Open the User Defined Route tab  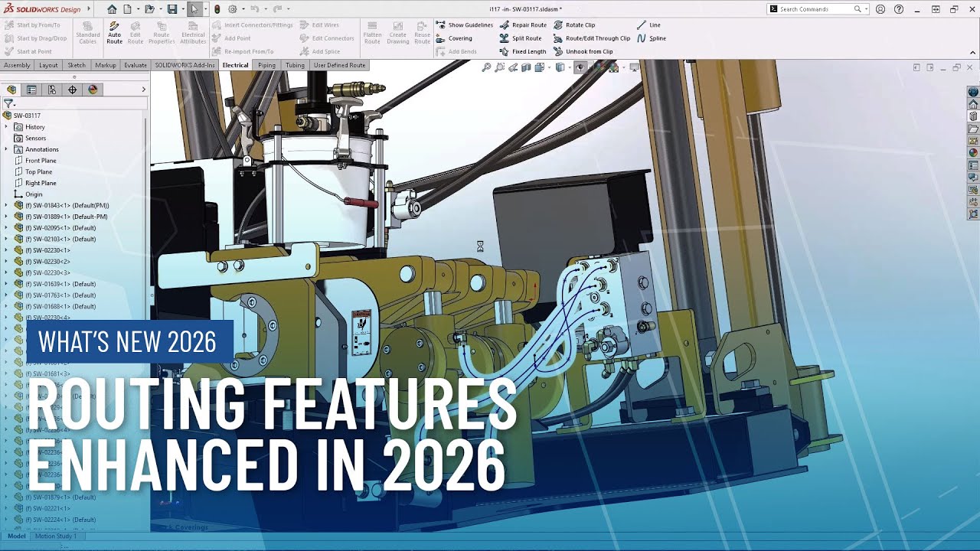tap(340, 65)
